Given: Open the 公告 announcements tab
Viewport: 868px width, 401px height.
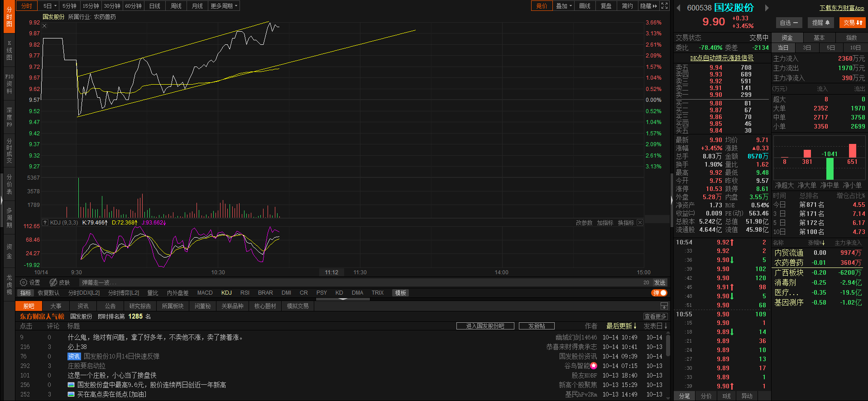Looking at the screenshot, I should pos(110,306).
